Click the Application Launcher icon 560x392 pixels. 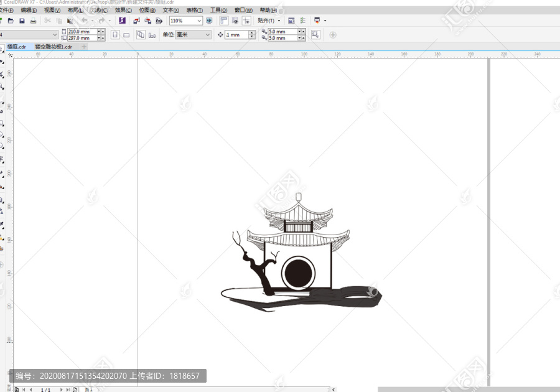(x=317, y=21)
